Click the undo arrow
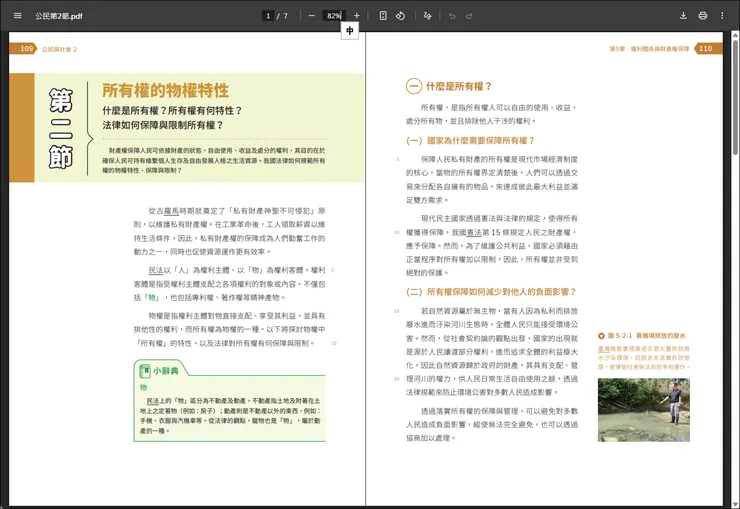Image resolution: width=740 pixels, height=509 pixels. point(452,16)
